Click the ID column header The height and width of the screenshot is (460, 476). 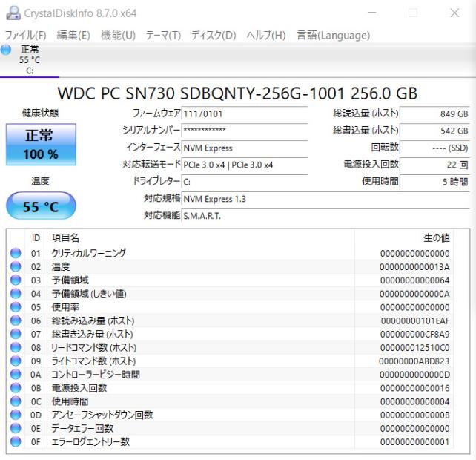pos(36,238)
